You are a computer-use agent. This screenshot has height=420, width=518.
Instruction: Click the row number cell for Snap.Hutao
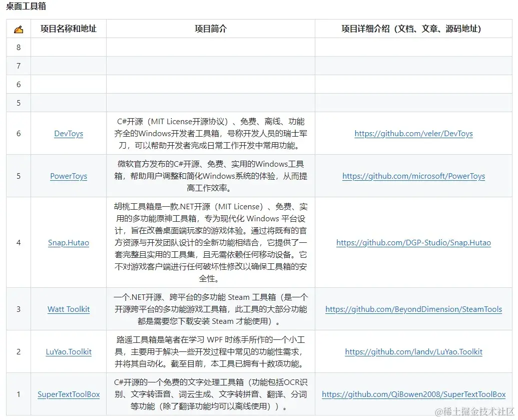coord(18,243)
